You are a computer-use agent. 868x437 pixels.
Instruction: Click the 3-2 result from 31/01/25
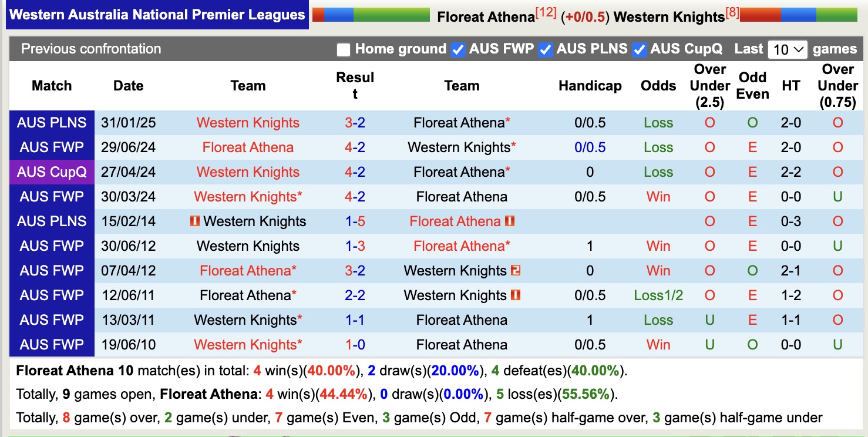click(x=355, y=123)
